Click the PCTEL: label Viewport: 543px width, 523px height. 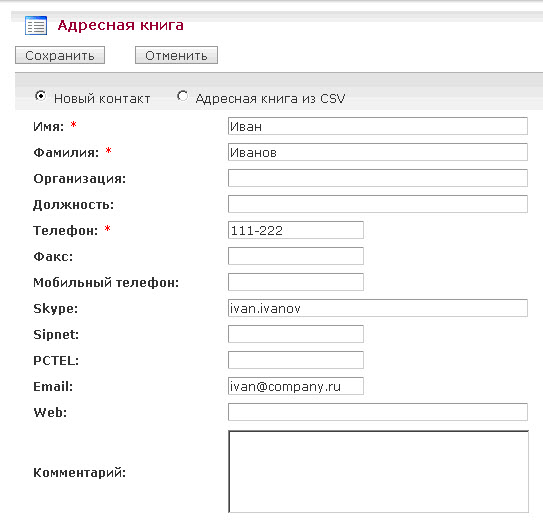point(56,361)
